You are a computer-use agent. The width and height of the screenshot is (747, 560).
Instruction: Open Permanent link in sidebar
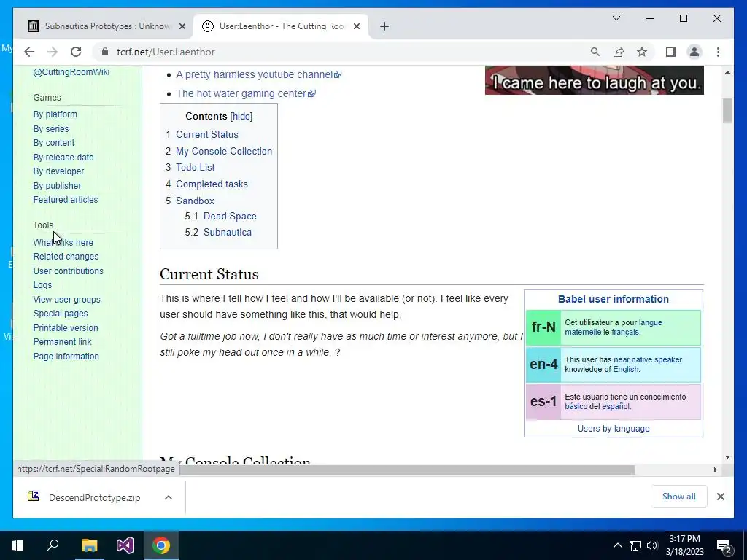pos(63,341)
